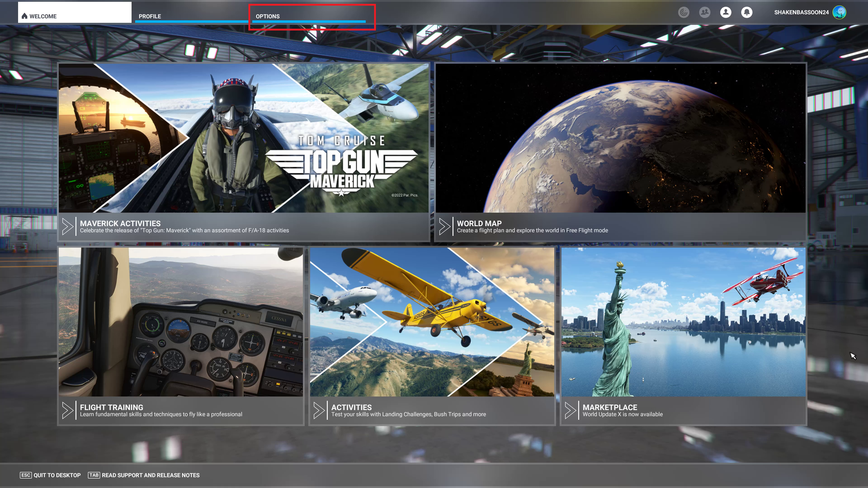Screen dimensions: 868x488
Task: Click the arrow icon beside Marketplace
Action: point(570,410)
